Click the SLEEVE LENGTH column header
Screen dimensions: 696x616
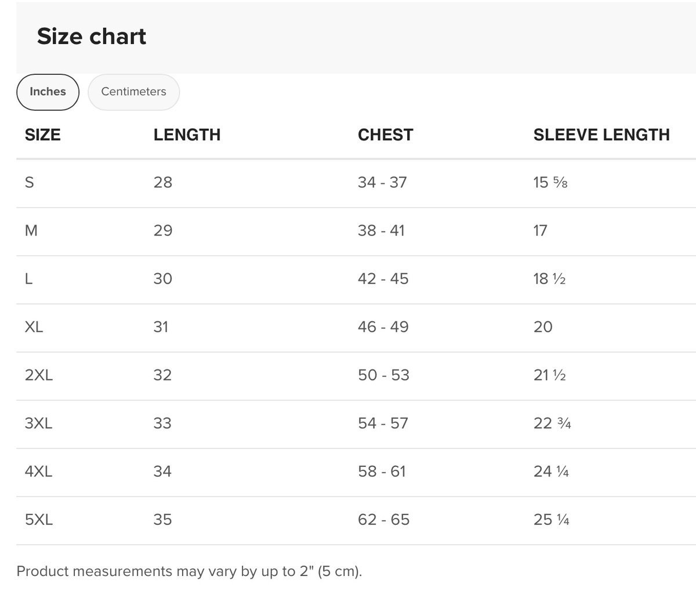pos(601,135)
